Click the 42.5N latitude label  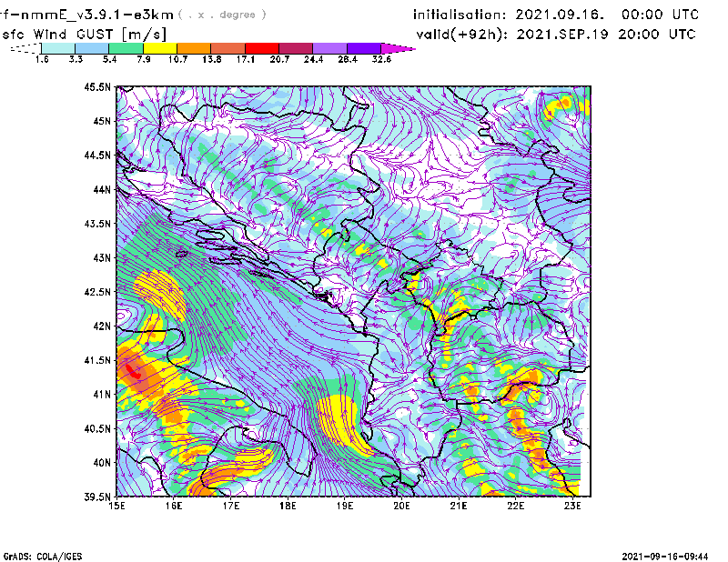coord(97,292)
